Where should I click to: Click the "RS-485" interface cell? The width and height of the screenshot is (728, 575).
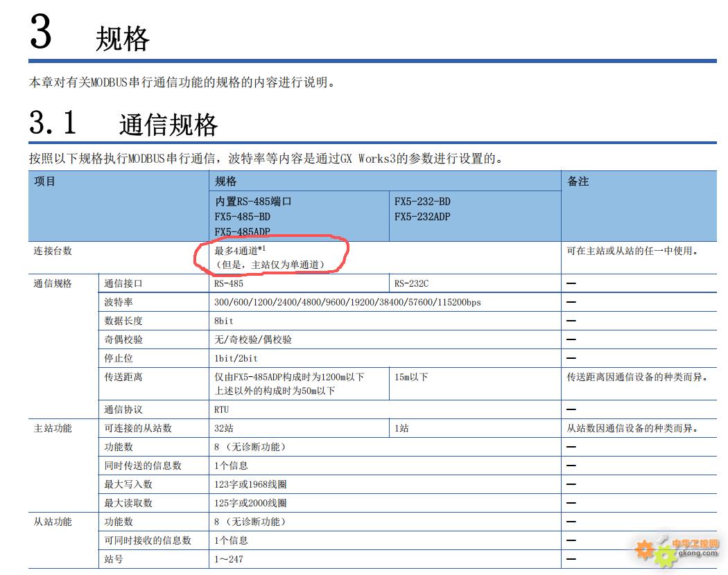click(229, 283)
